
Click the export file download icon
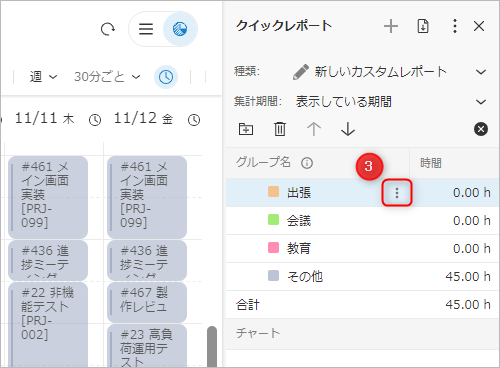(x=423, y=26)
